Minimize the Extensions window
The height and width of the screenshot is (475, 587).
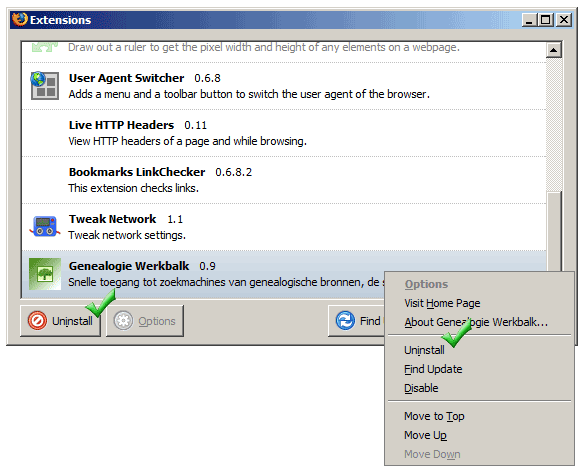coord(529,19)
